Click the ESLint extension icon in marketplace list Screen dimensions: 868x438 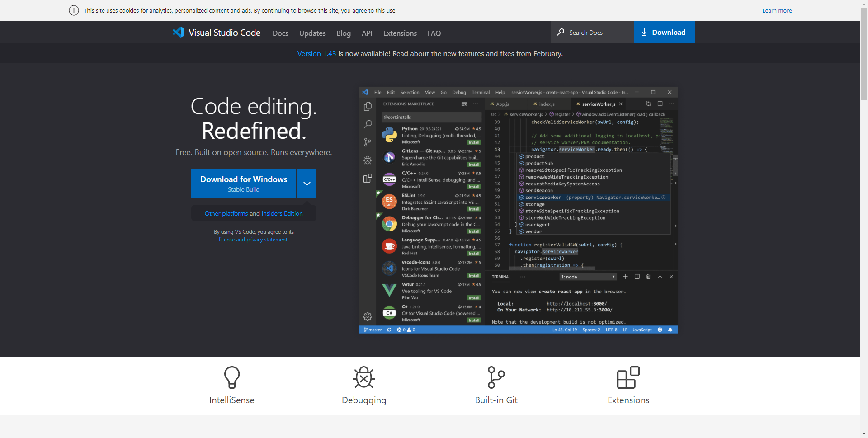tap(389, 202)
